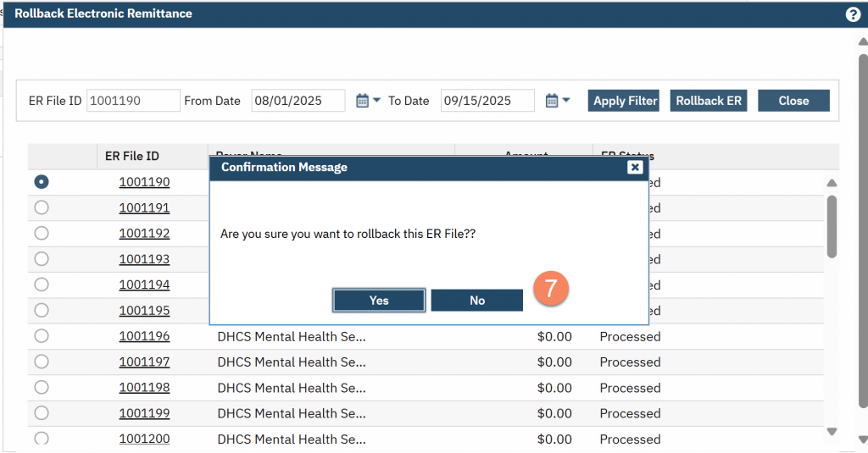Confirm rollback by pressing Yes
868x453 pixels.
click(x=379, y=301)
